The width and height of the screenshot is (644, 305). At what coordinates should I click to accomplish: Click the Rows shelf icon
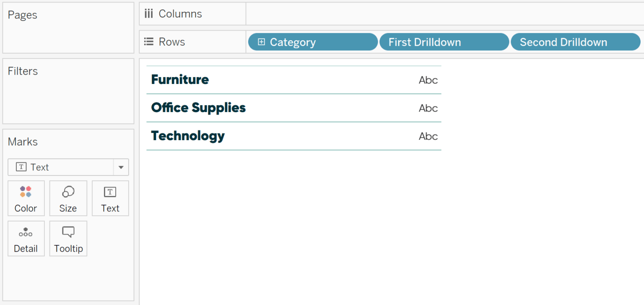tap(148, 41)
